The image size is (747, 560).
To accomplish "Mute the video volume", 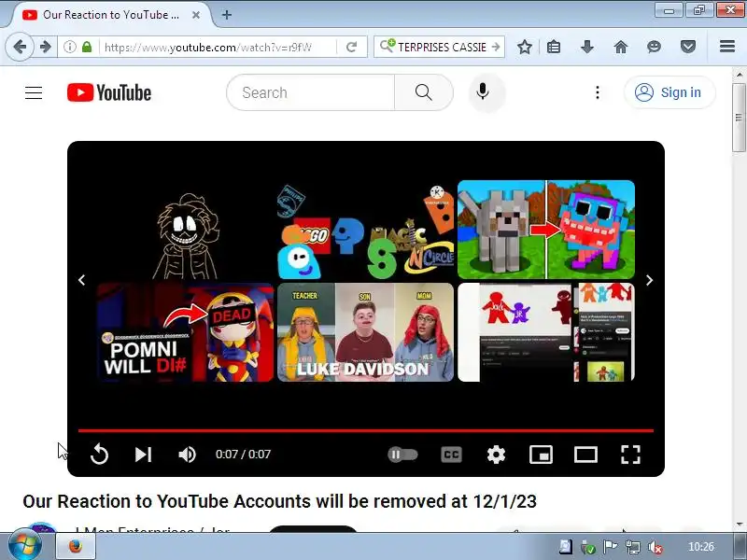I will pyautogui.click(x=188, y=455).
